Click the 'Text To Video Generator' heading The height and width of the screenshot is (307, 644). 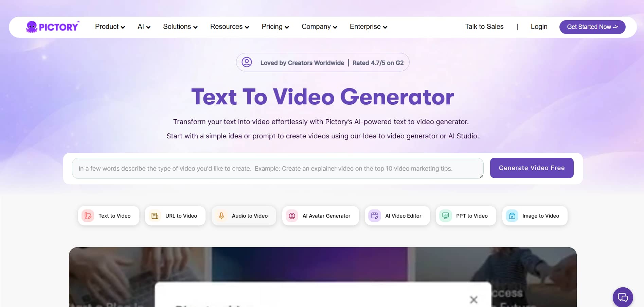[x=323, y=97]
